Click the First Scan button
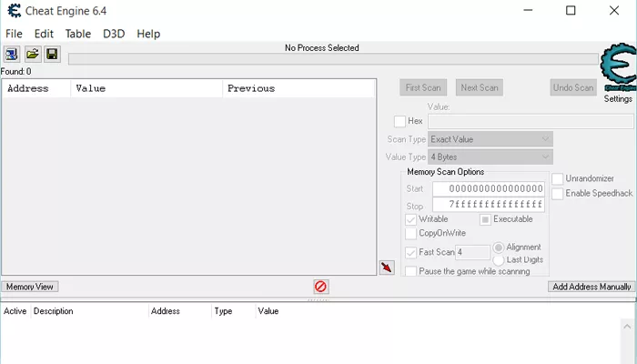The width and height of the screenshot is (637, 364). [x=423, y=87]
